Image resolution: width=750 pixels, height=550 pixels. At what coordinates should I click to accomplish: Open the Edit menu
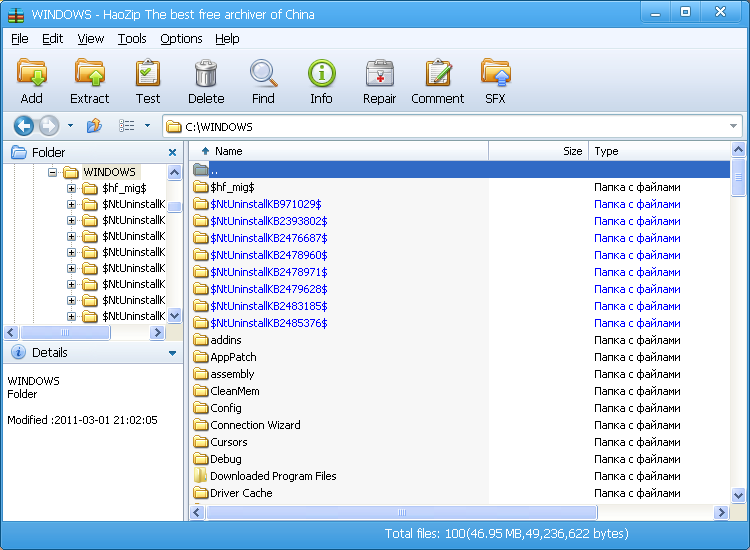tap(53, 39)
